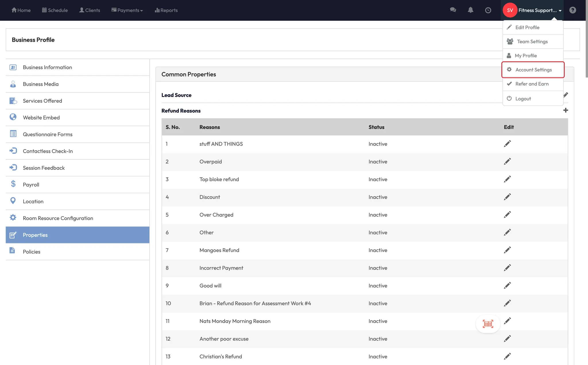The height and width of the screenshot is (365, 588).
Task: Go to the Schedule page
Action: [55, 10]
